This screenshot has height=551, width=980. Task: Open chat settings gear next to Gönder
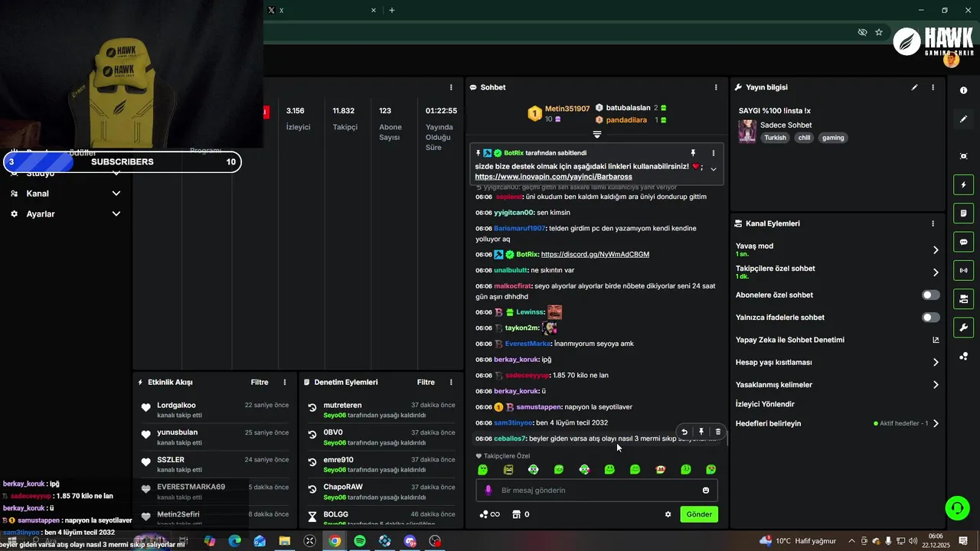(x=668, y=514)
